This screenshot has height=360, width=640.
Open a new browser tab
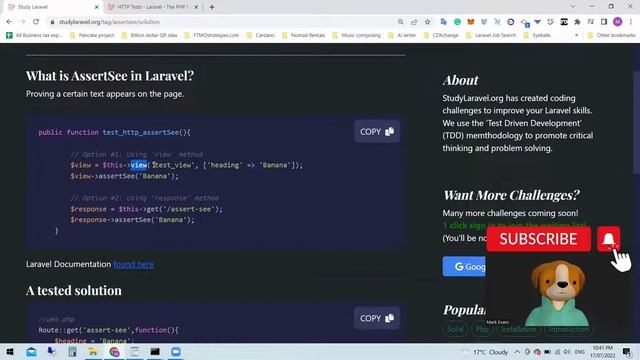point(212,7)
